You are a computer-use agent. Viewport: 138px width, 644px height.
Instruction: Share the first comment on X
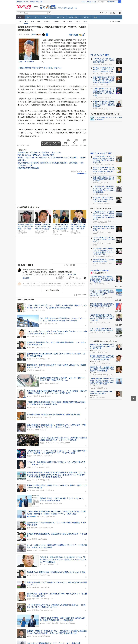pos(85,278)
